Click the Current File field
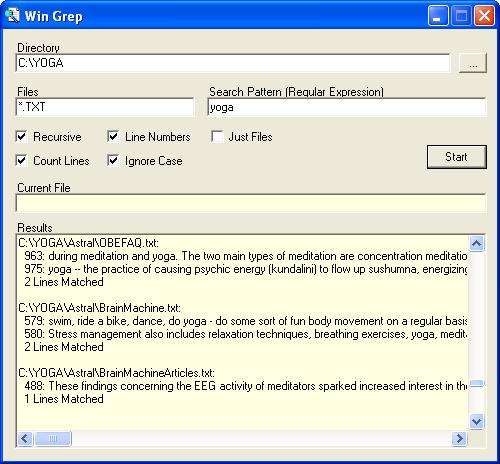The height and width of the screenshot is (464, 500). 251,203
